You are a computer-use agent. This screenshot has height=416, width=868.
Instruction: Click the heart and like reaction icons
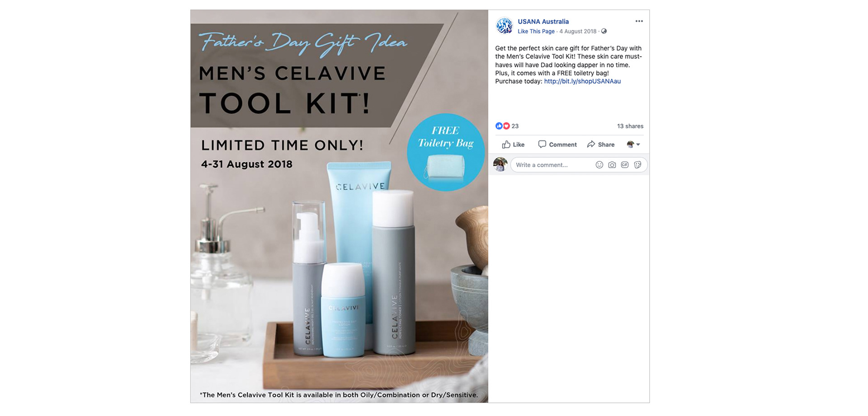click(503, 126)
